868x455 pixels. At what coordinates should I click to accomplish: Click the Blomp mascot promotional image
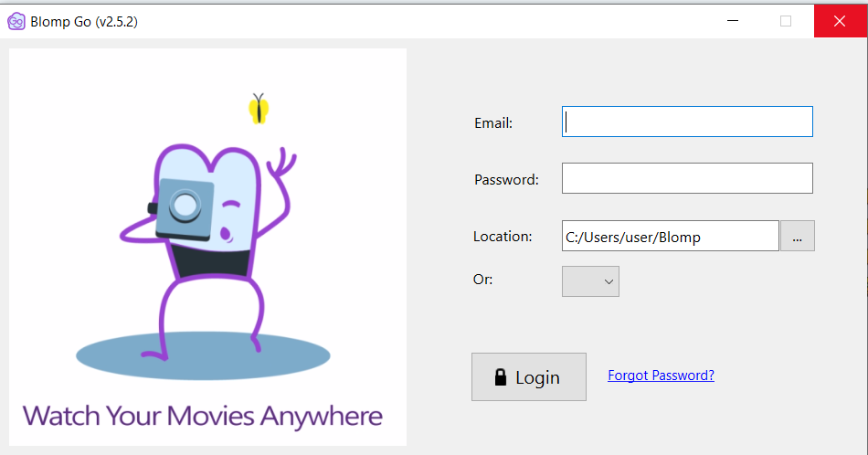207,247
